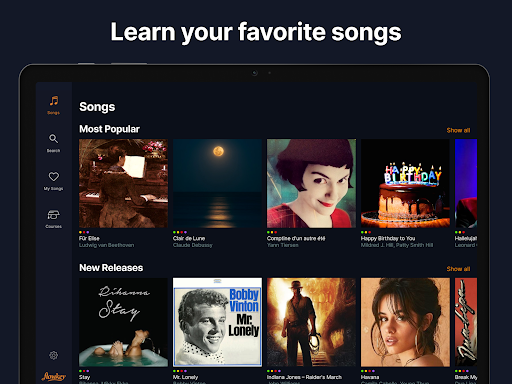Open the Clair de Lune moon cover
Screen dimensions: 512x384
point(217,184)
